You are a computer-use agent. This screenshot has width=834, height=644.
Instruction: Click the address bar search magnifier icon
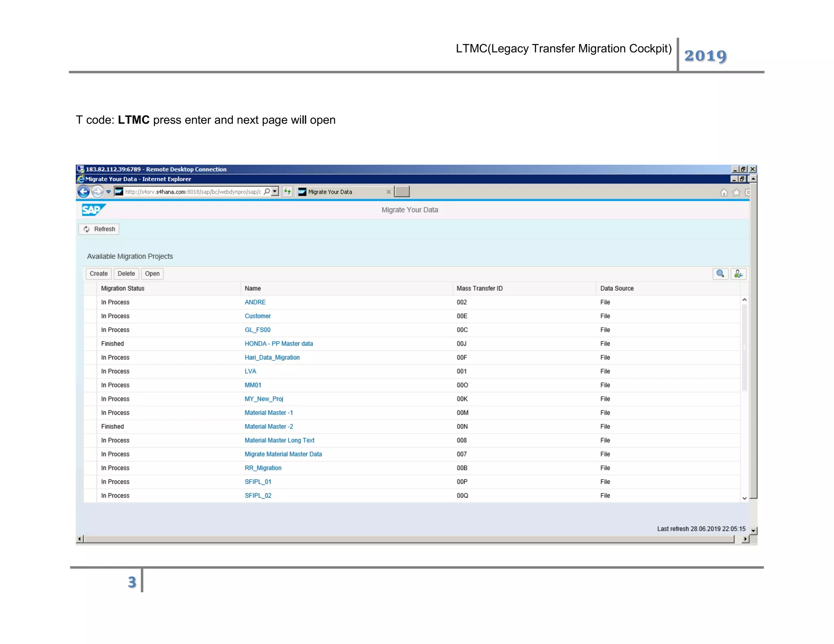[267, 192]
